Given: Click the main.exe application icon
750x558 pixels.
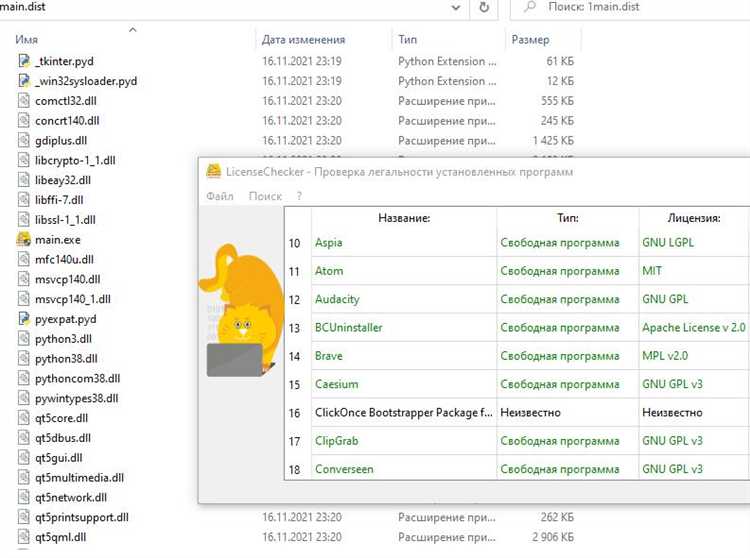Looking at the screenshot, I should [24, 240].
